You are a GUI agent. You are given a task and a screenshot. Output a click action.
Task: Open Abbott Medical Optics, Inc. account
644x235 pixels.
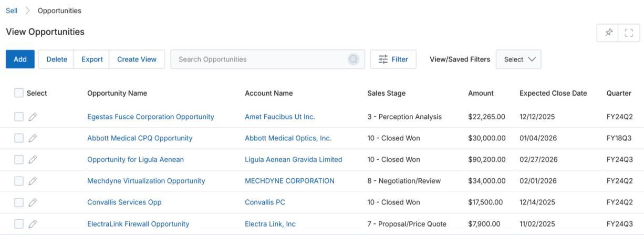pyautogui.click(x=288, y=138)
